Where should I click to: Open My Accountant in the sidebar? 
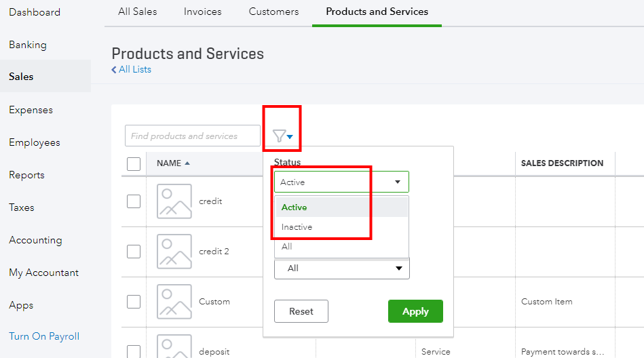(x=44, y=273)
